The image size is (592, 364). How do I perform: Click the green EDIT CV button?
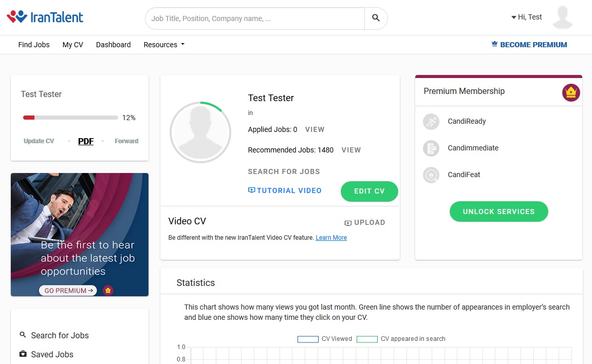[x=369, y=191]
